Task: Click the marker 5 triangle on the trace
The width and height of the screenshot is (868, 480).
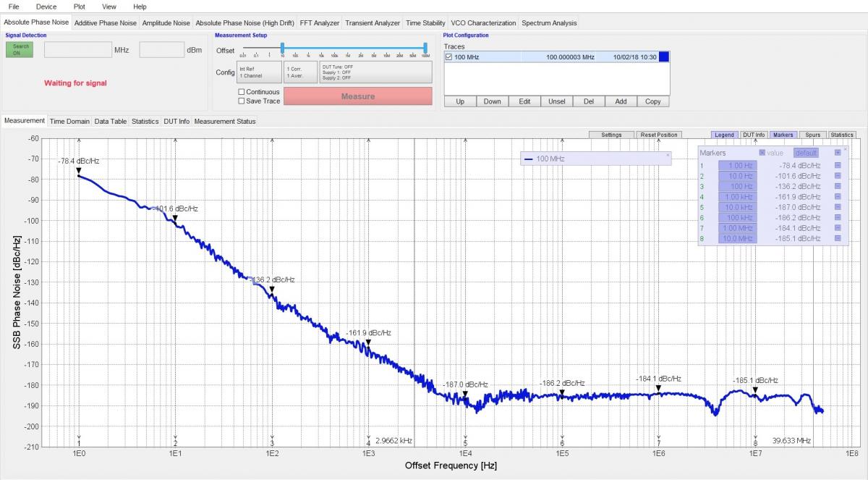Action: coord(465,395)
